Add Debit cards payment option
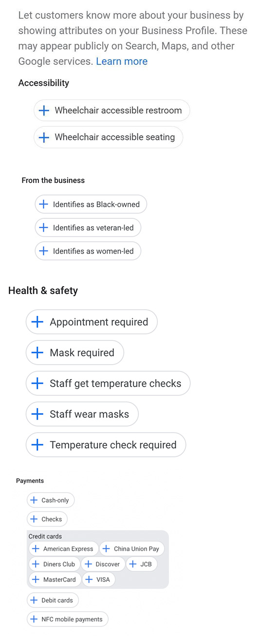 pyautogui.click(x=53, y=600)
